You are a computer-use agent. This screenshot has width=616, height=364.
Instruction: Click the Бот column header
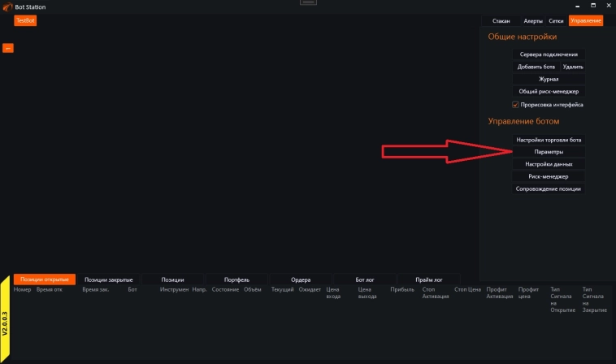point(132,289)
